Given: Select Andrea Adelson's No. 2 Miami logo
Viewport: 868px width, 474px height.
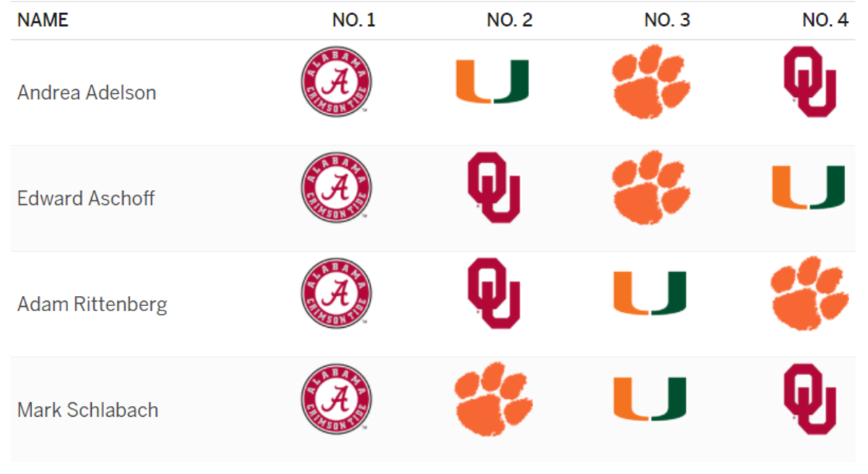Looking at the screenshot, I should pos(492,81).
